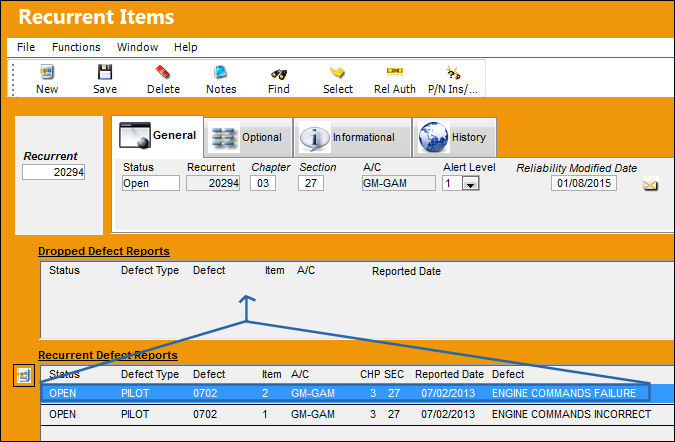Screen dimensions: 675x442
Task: Click the Item header in Dropped reports
Action: point(274,270)
